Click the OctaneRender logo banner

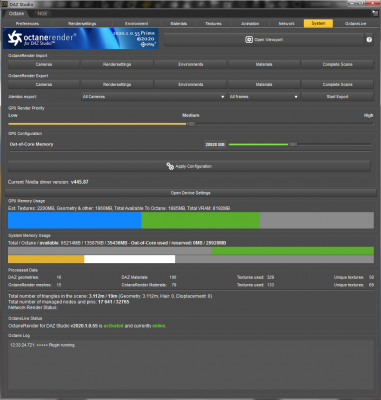point(80,39)
